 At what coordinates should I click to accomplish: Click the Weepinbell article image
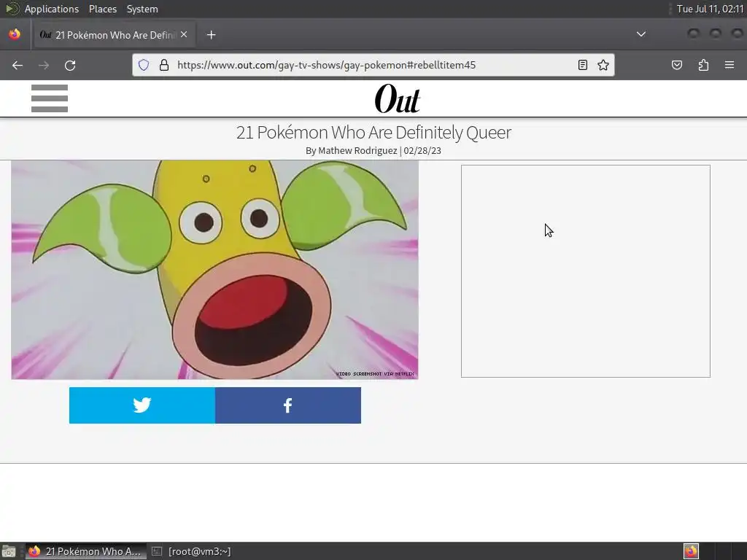pos(215,270)
